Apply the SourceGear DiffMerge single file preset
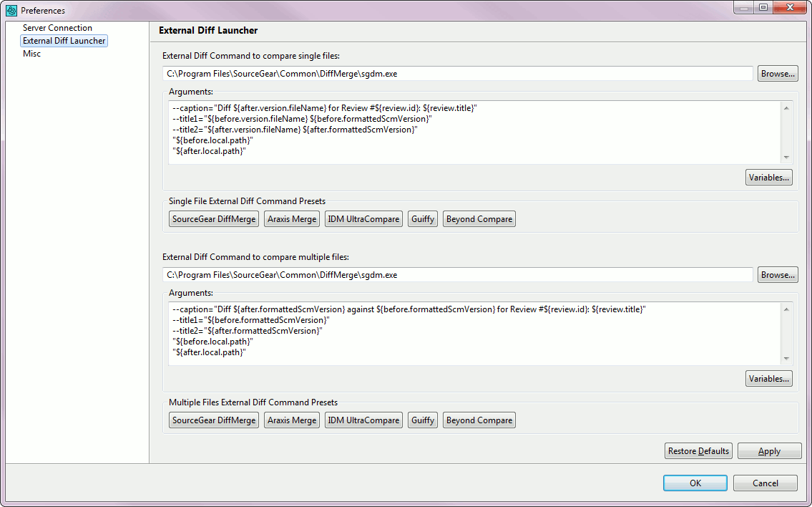 pos(213,218)
